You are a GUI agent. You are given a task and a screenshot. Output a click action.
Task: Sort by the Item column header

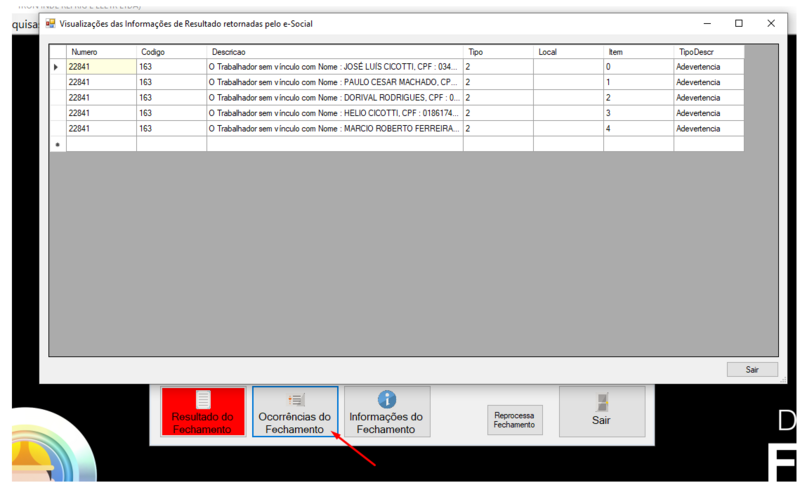(638, 52)
